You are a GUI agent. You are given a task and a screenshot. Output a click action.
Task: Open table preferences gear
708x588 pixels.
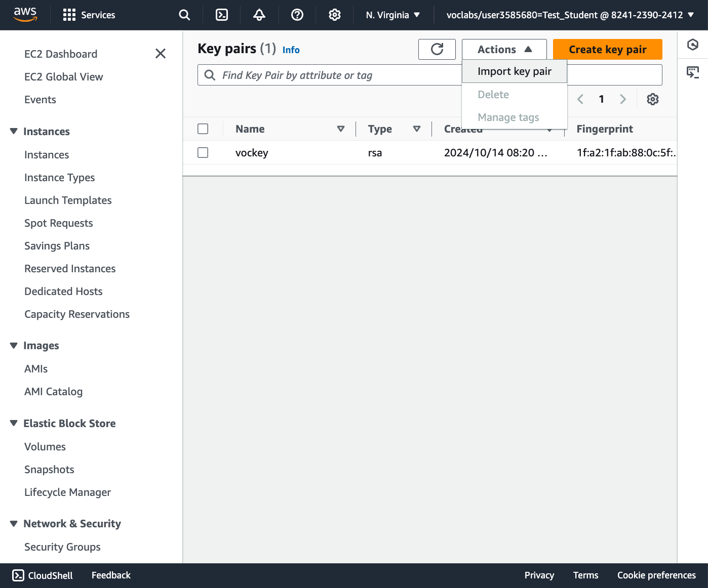pos(653,99)
